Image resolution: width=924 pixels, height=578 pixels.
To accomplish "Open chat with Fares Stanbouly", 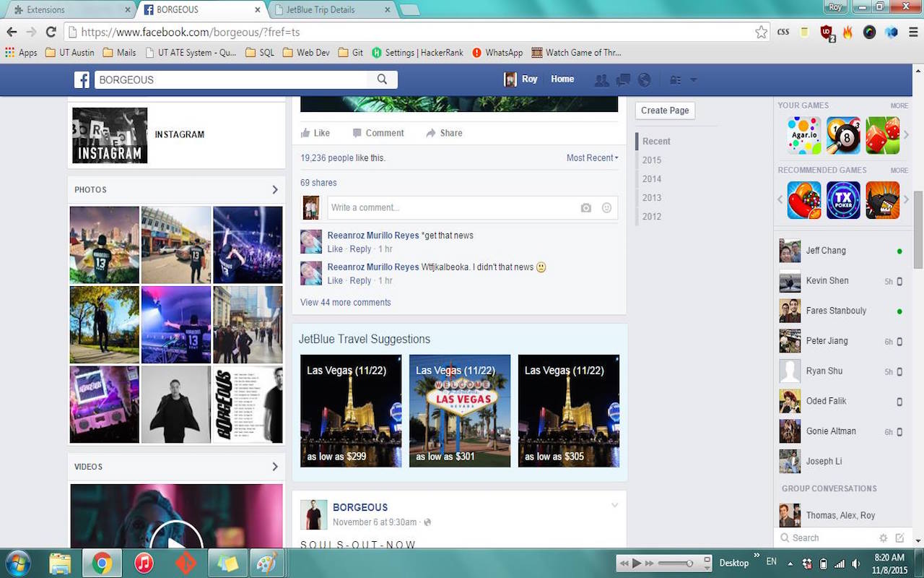I will (842, 311).
